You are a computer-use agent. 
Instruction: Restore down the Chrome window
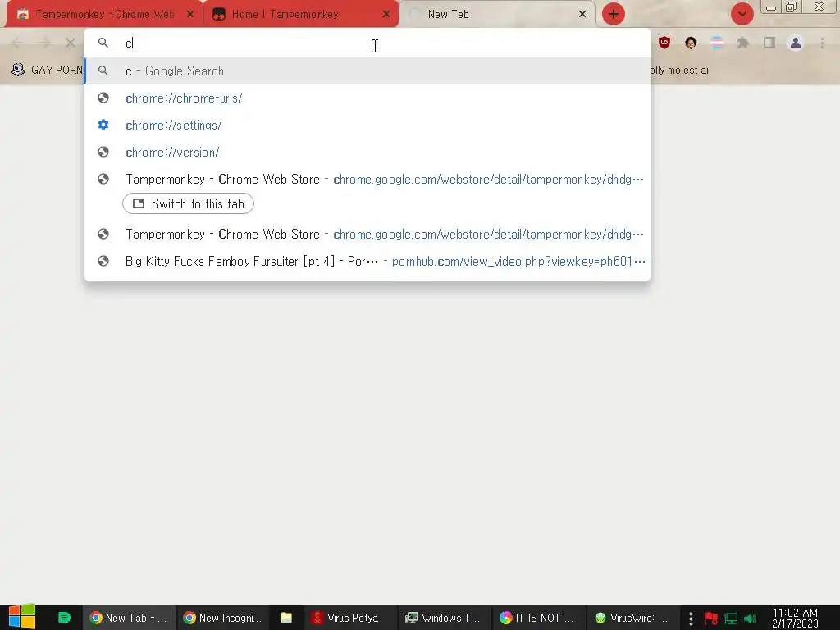pyautogui.click(x=792, y=7)
